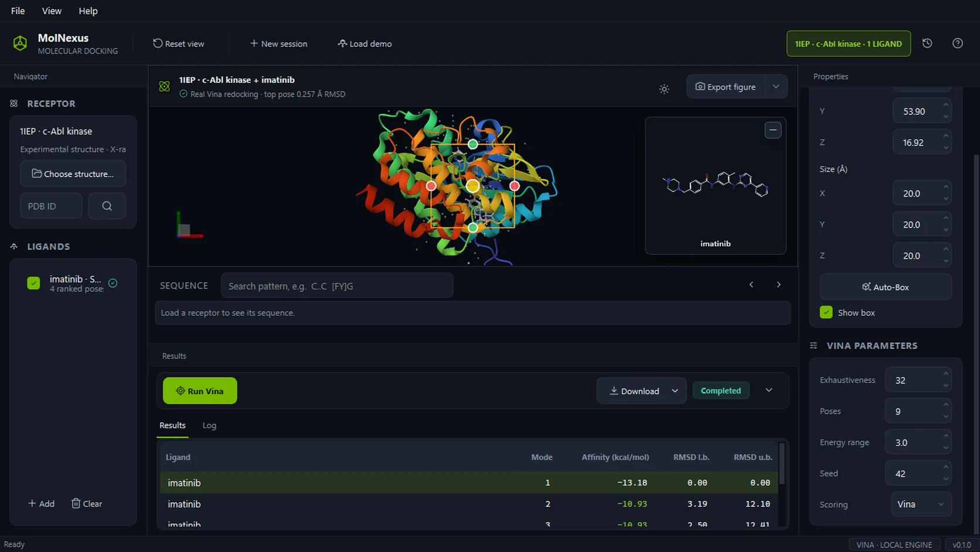
Task: Select imatinib mode 1 result row
Action: point(469,483)
